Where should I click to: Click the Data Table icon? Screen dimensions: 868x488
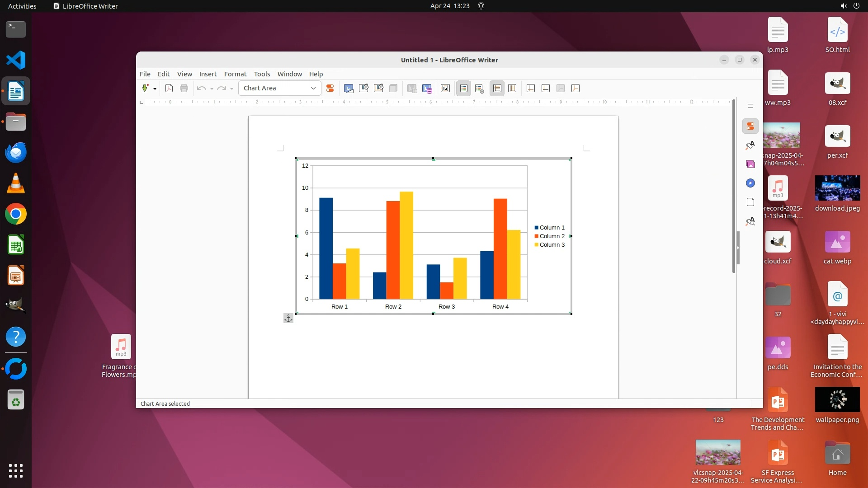tap(427, 88)
